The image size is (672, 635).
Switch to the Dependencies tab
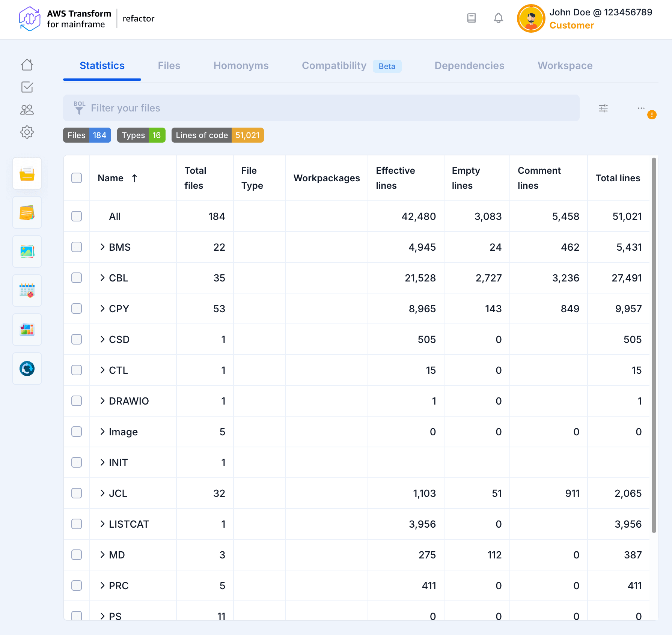(469, 66)
